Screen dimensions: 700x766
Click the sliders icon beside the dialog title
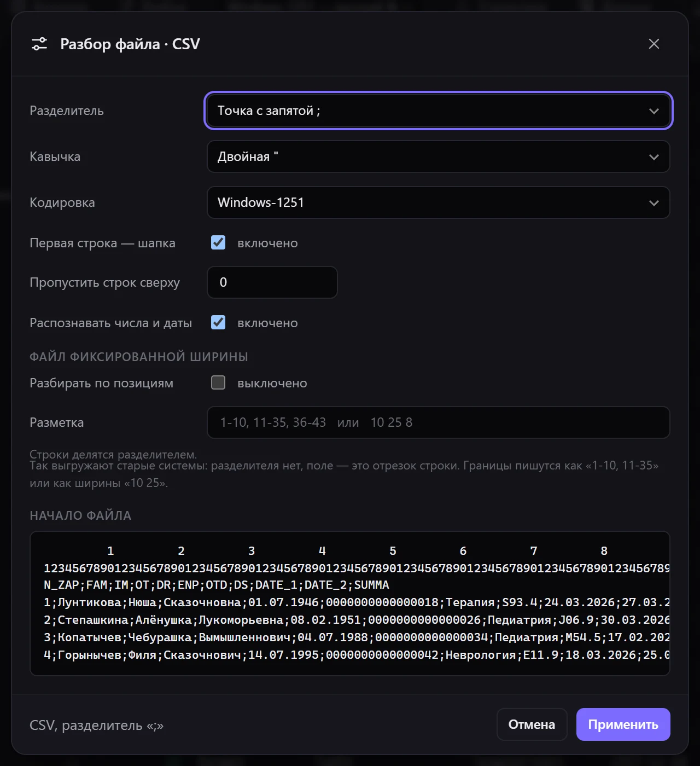[x=39, y=44]
